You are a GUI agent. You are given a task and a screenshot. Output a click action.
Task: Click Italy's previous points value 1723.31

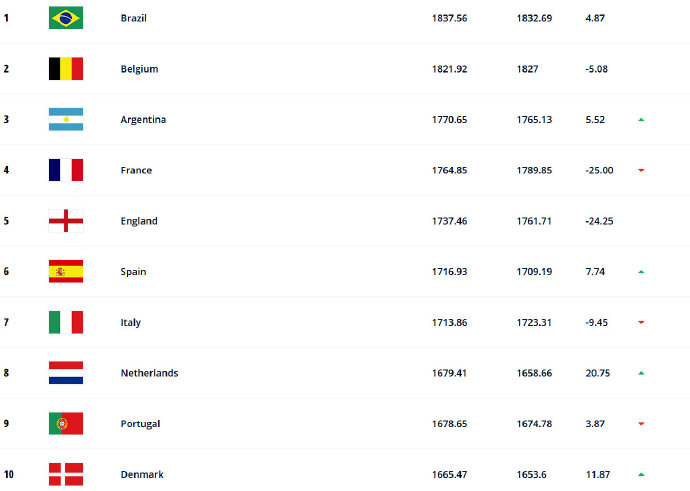pos(534,322)
